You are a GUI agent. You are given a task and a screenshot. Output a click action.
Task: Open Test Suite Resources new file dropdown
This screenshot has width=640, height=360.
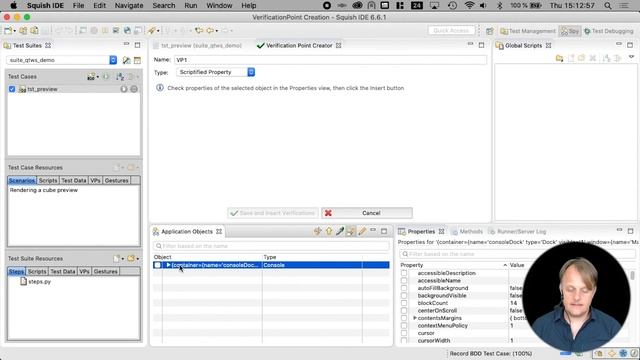tap(122, 259)
